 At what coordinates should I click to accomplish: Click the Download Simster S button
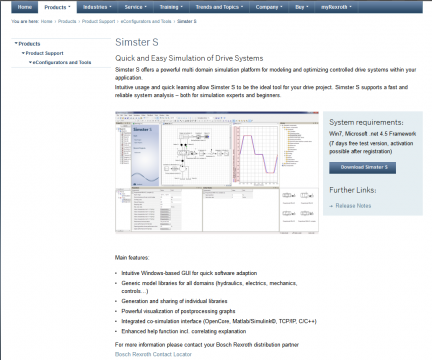coord(363,168)
